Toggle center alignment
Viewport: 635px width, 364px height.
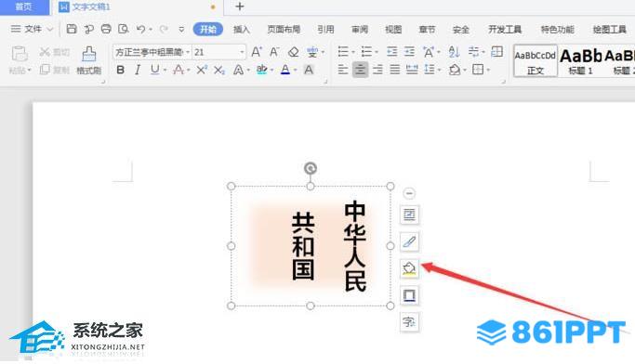pyautogui.click(x=360, y=70)
